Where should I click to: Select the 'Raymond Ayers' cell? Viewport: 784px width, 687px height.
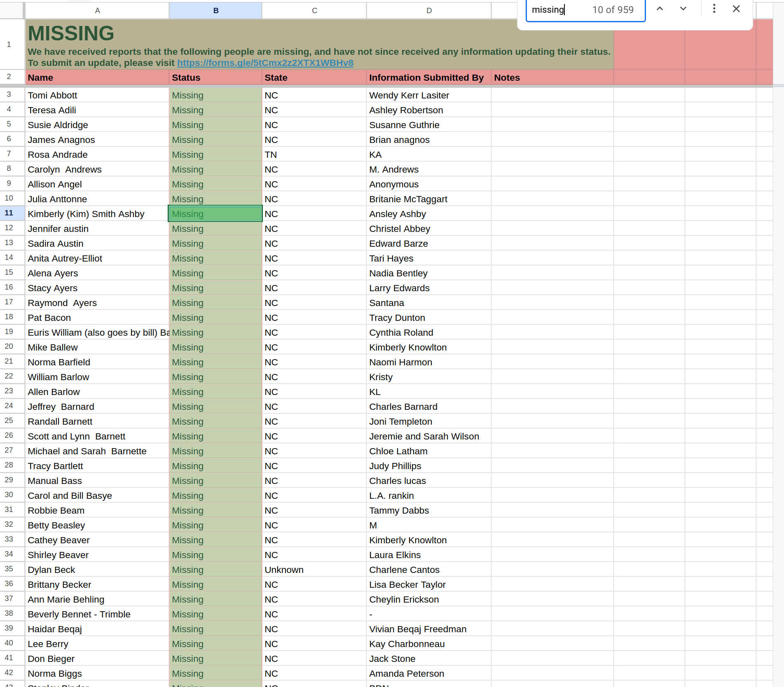tap(97, 303)
